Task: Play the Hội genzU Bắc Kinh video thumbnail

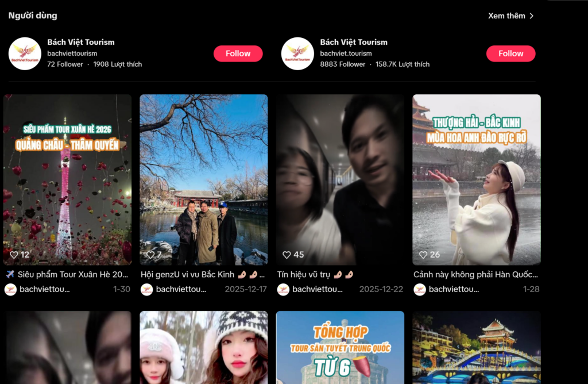Action: pyautogui.click(x=203, y=178)
